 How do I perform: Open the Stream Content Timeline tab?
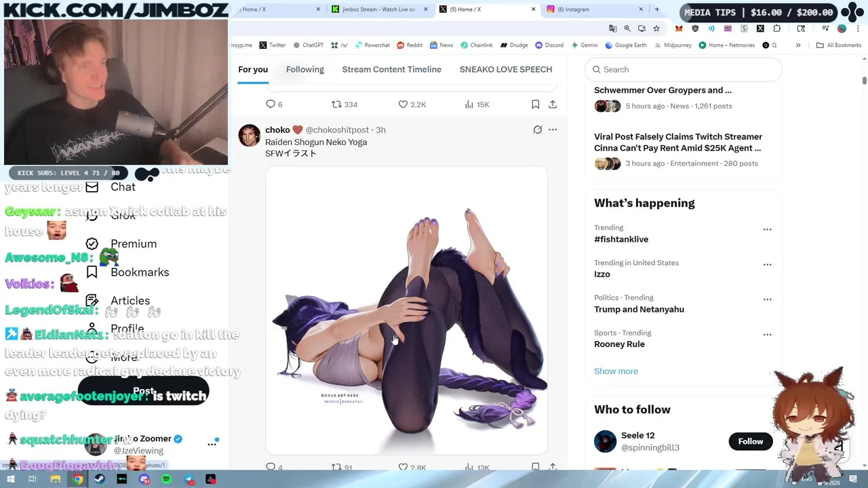click(392, 69)
